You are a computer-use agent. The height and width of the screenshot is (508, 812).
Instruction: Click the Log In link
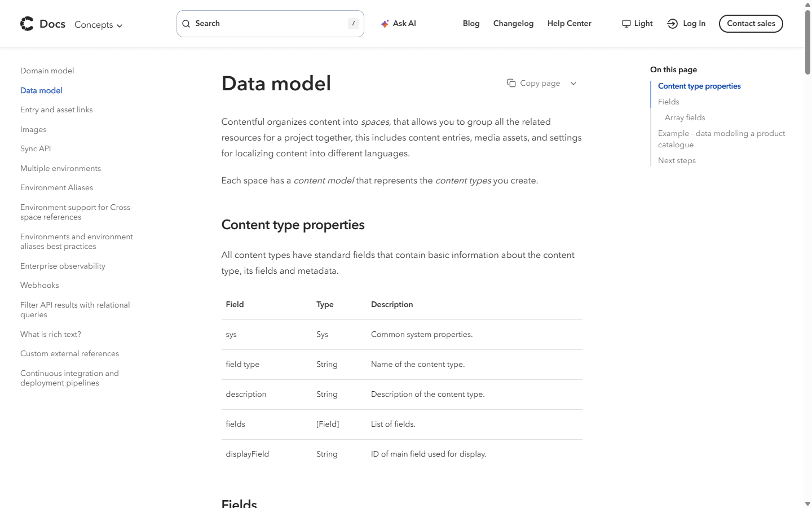tap(686, 24)
